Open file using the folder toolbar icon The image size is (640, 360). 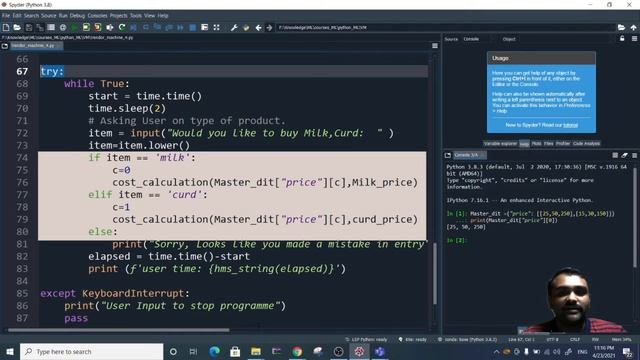click(17, 27)
